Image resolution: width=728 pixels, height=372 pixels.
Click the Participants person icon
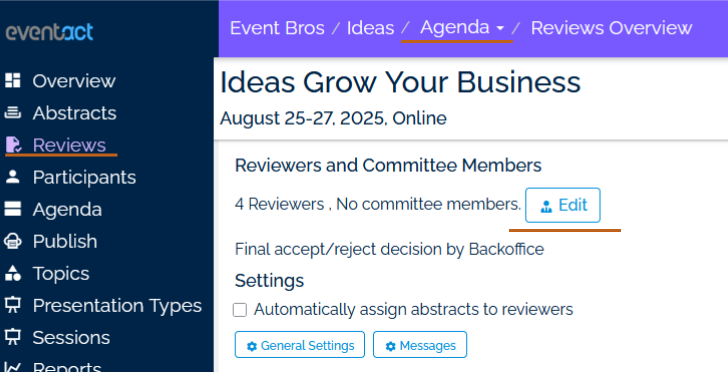pos(13,177)
